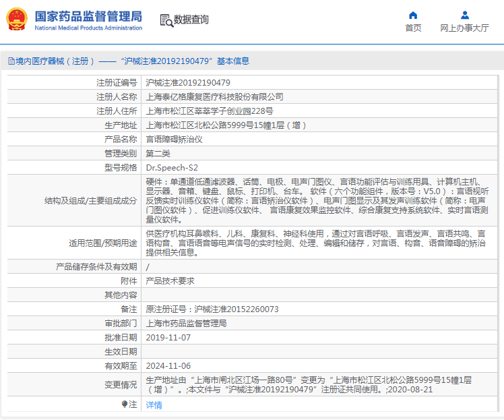Select the registration number 沪械注准20192190479 cell
Viewport: 504px width, 420px height.
coord(183,83)
